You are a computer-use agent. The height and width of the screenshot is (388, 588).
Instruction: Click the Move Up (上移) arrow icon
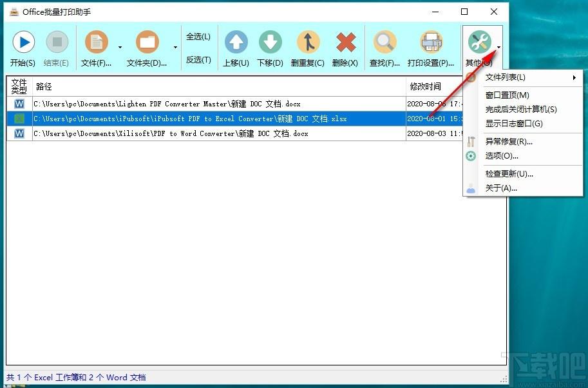pos(236,42)
